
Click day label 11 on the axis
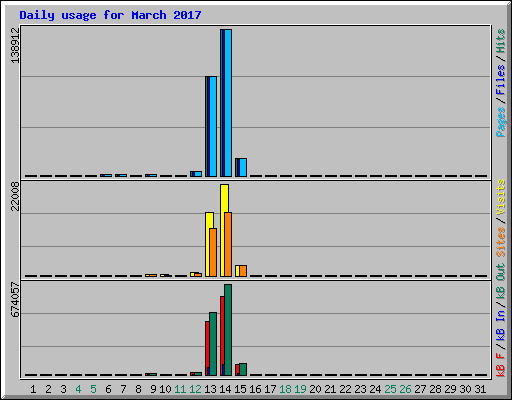(180, 389)
